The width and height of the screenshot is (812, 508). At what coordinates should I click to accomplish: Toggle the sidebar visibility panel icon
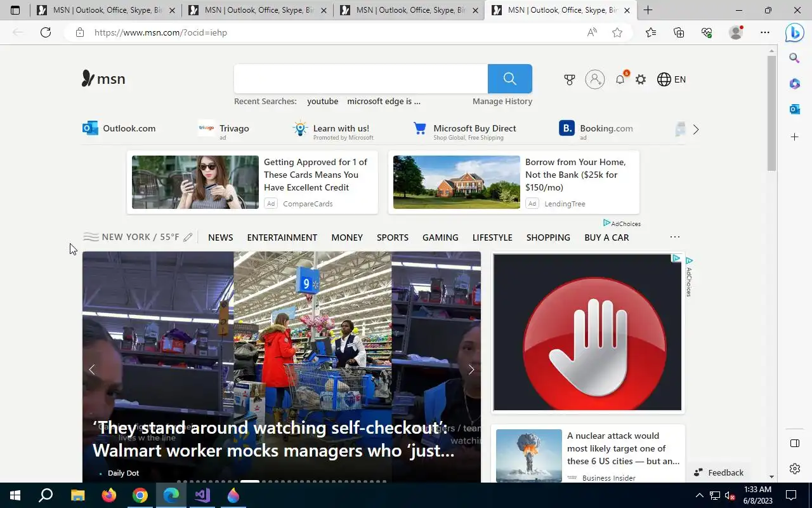click(794, 443)
